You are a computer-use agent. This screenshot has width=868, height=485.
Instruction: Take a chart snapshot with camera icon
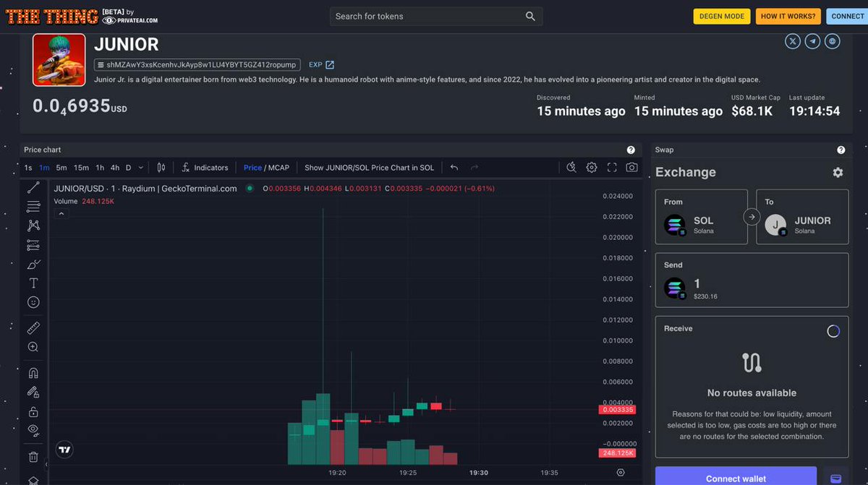point(631,168)
